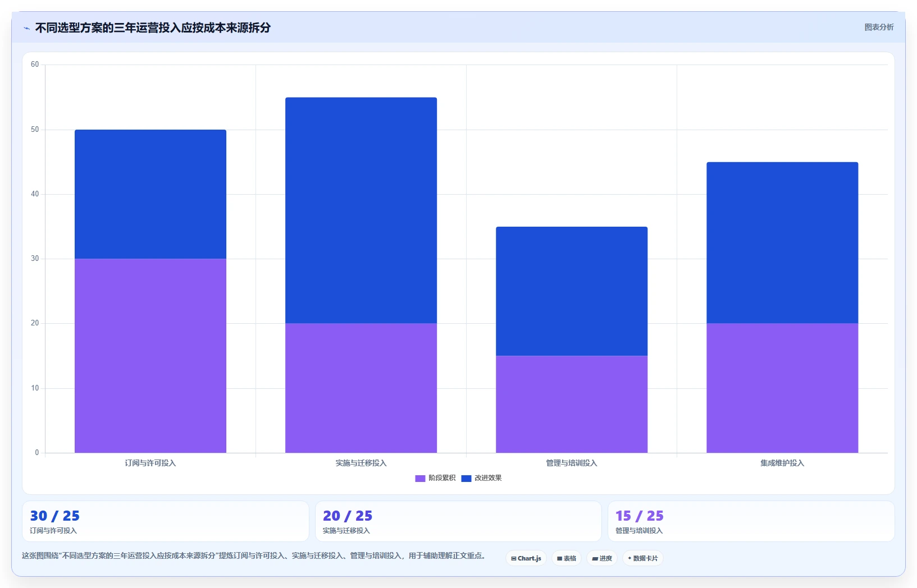Click the blue 改进效果 legend swatch
The height and width of the screenshot is (588, 917).
(x=466, y=479)
